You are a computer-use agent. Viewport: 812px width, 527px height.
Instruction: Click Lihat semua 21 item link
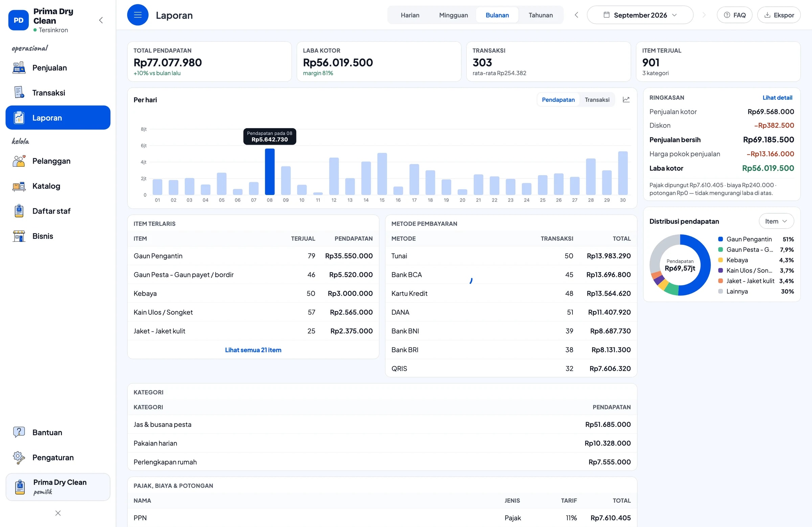[x=253, y=350]
